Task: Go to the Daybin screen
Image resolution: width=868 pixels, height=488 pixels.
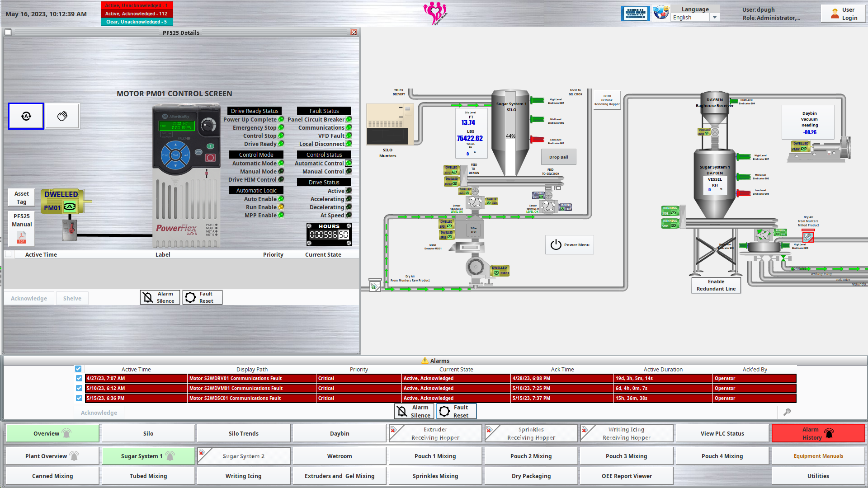Action: click(340, 433)
